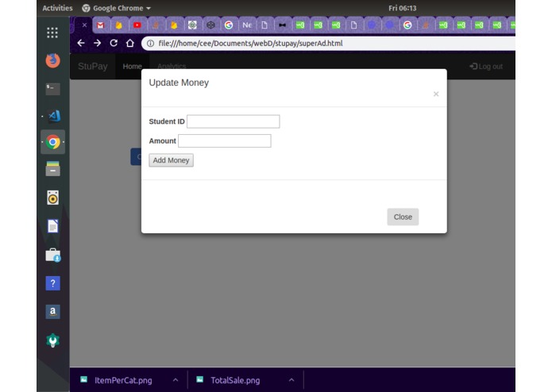Open downloaded file ItemPerCat.png
552x392 pixels.
coord(123,380)
